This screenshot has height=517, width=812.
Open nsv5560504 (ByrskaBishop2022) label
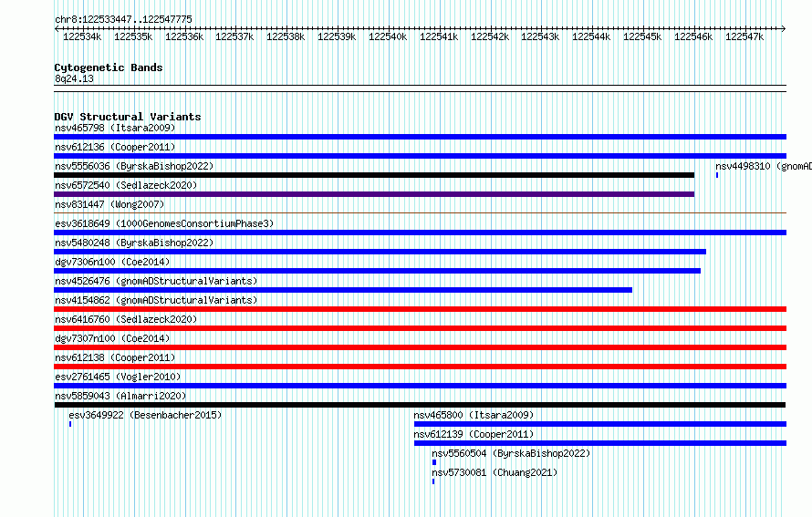(511, 453)
